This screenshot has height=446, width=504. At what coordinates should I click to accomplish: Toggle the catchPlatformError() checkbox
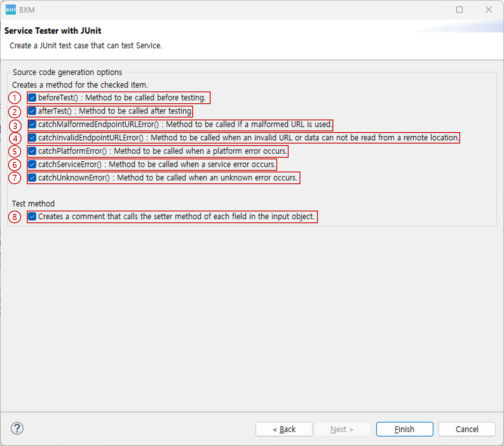pos(32,151)
